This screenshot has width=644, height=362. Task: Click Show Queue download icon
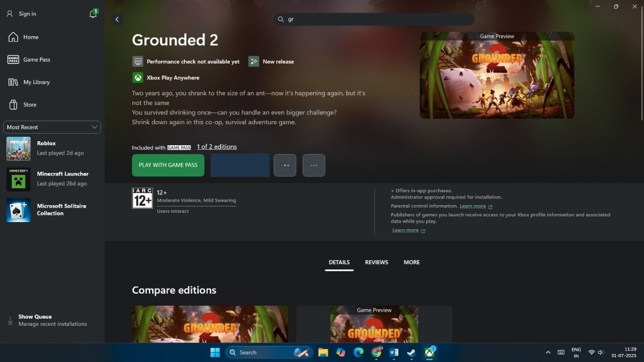pos(10,320)
